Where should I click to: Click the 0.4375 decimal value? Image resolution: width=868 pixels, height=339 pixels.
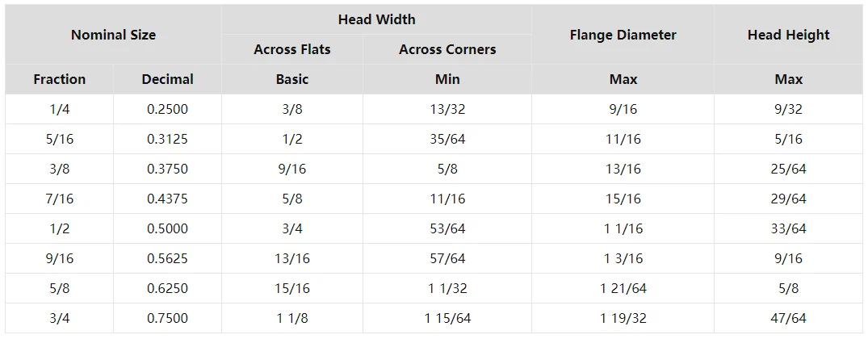[x=167, y=199]
